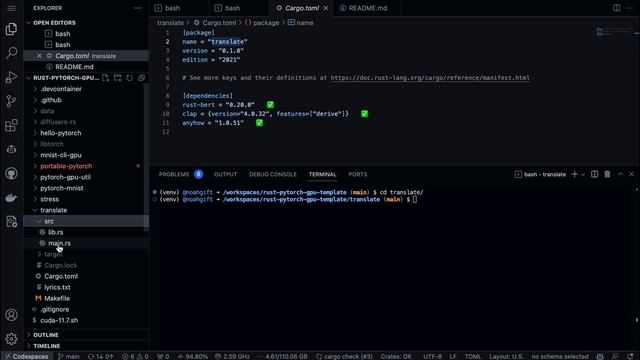Open the Output panel tab
This screenshot has width=640, height=360.
pyautogui.click(x=225, y=174)
